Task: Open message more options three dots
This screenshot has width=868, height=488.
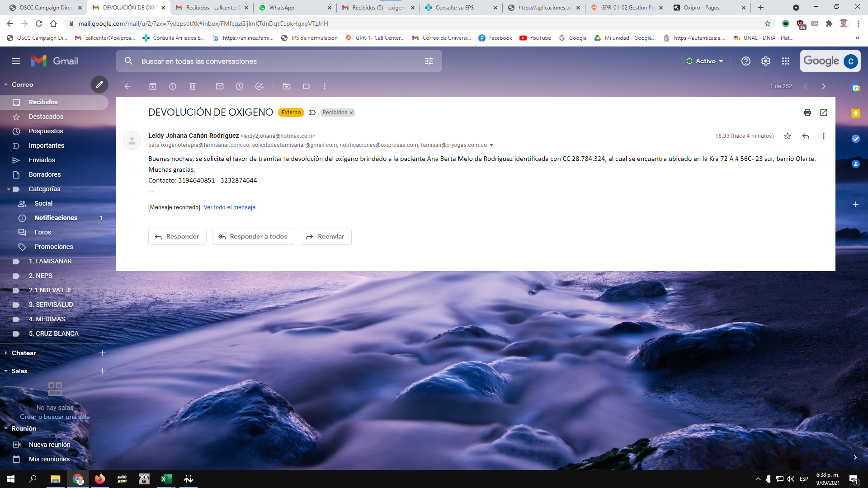Action: point(824,136)
